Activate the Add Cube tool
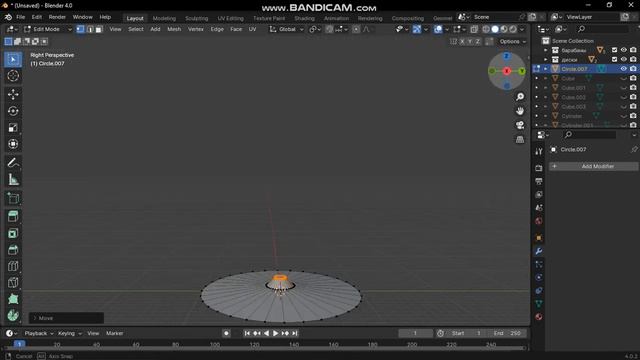This screenshot has width=640, height=360. 13,198
